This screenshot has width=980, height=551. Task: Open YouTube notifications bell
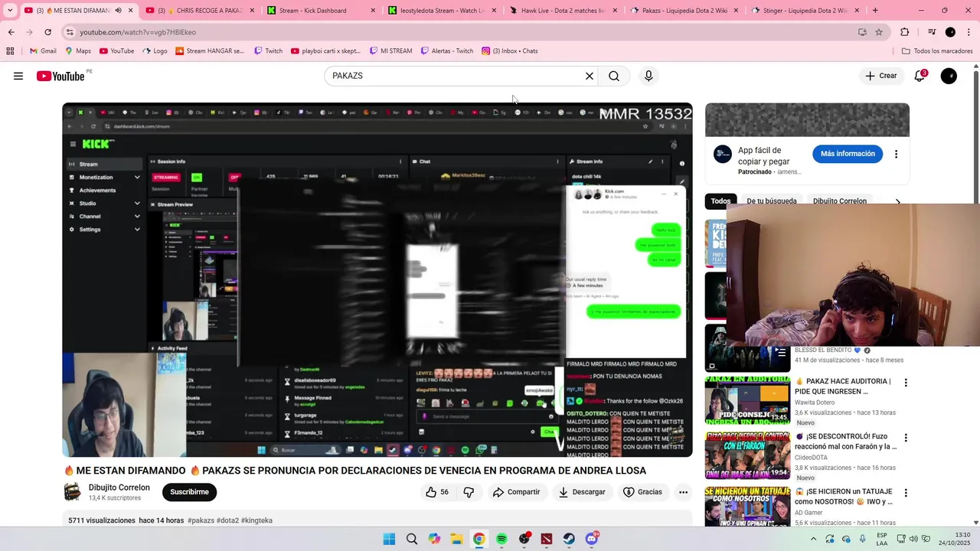(920, 76)
